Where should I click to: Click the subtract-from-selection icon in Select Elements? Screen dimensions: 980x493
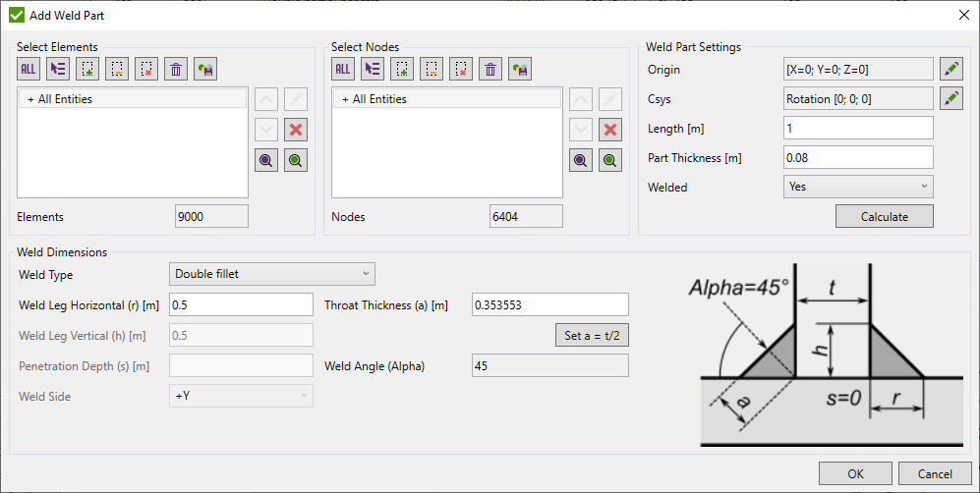click(146, 69)
